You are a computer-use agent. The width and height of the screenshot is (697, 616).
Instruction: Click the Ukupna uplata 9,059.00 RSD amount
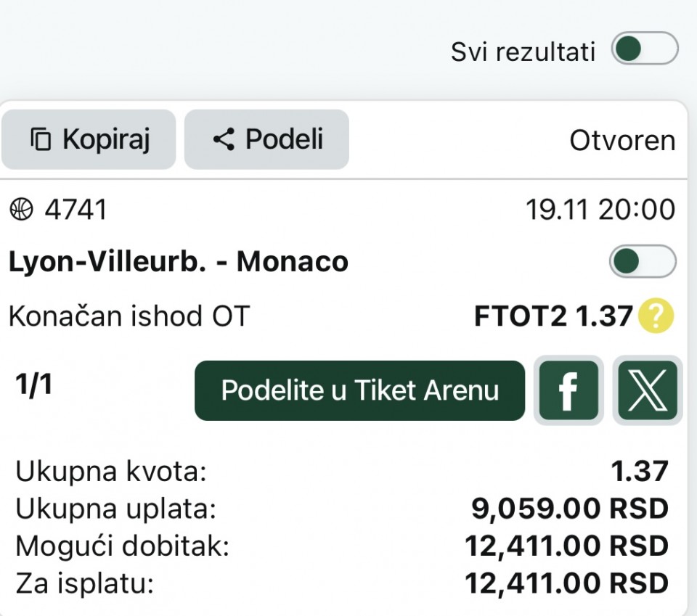570,509
